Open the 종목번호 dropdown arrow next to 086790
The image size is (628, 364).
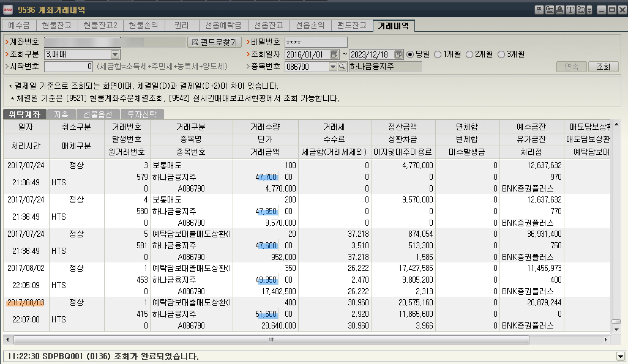point(333,67)
